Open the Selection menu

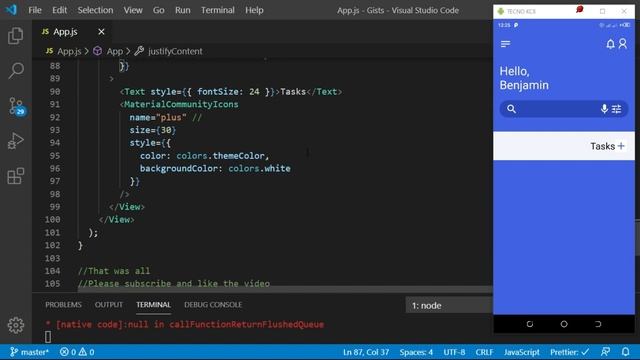(x=95, y=10)
